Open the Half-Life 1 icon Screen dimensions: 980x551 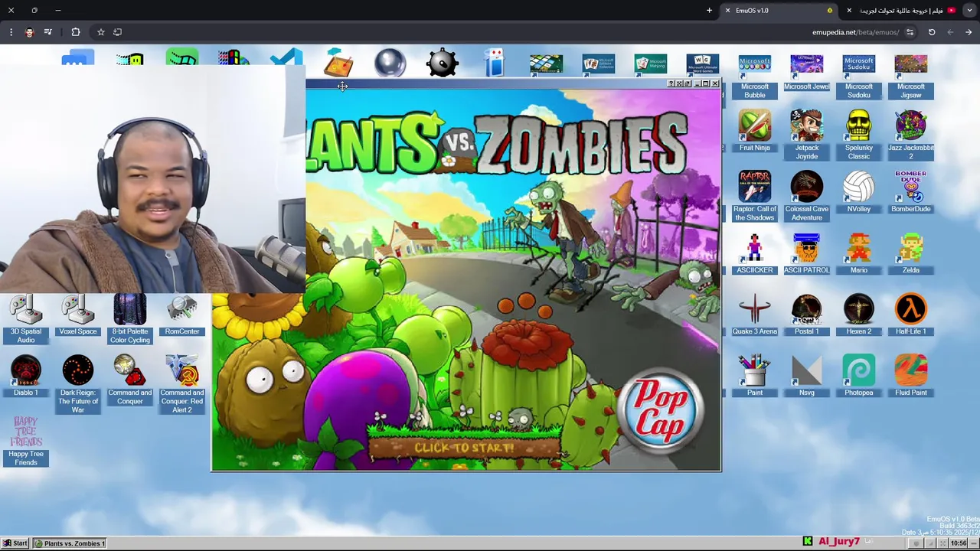click(x=910, y=315)
